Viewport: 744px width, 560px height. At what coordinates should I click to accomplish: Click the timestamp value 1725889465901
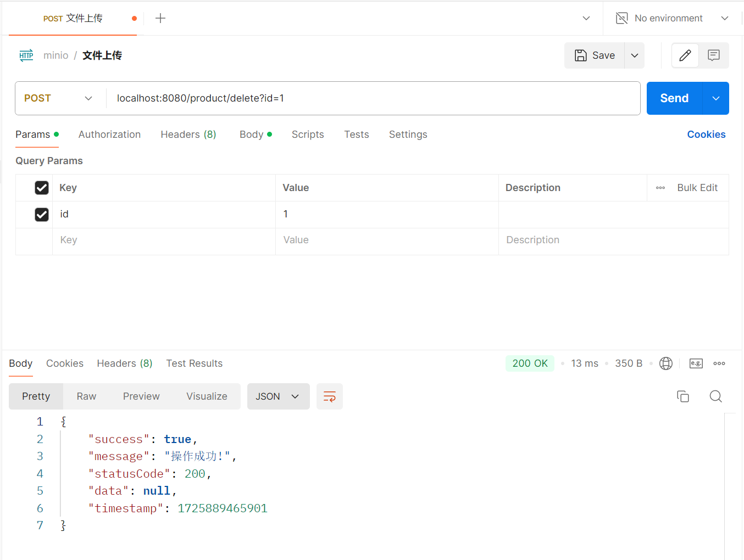click(223, 508)
